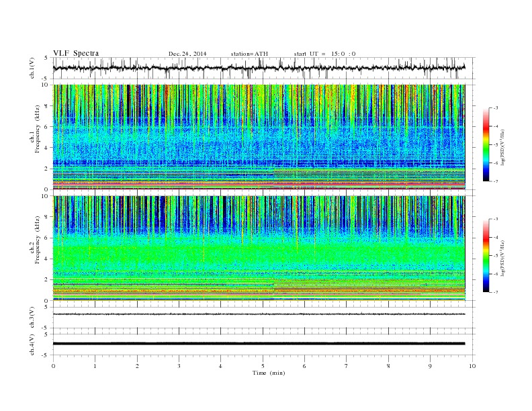Click the "0" tick on time axis

point(53,366)
